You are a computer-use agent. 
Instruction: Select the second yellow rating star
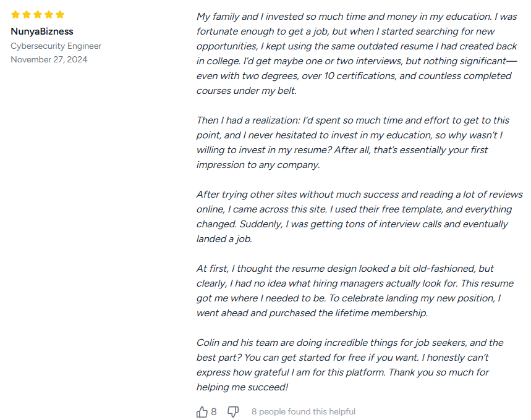(x=27, y=15)
